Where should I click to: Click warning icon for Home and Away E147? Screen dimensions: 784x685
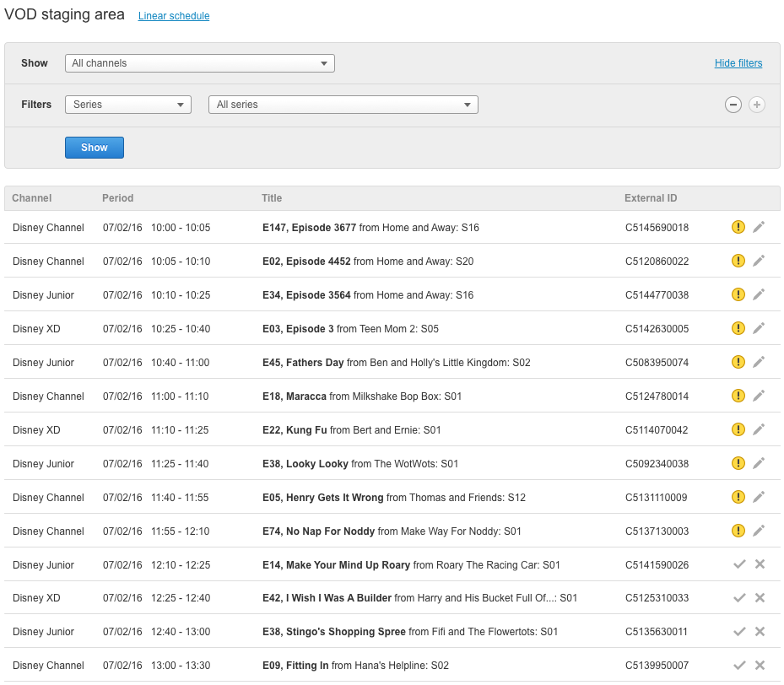[x=738, y=227]
